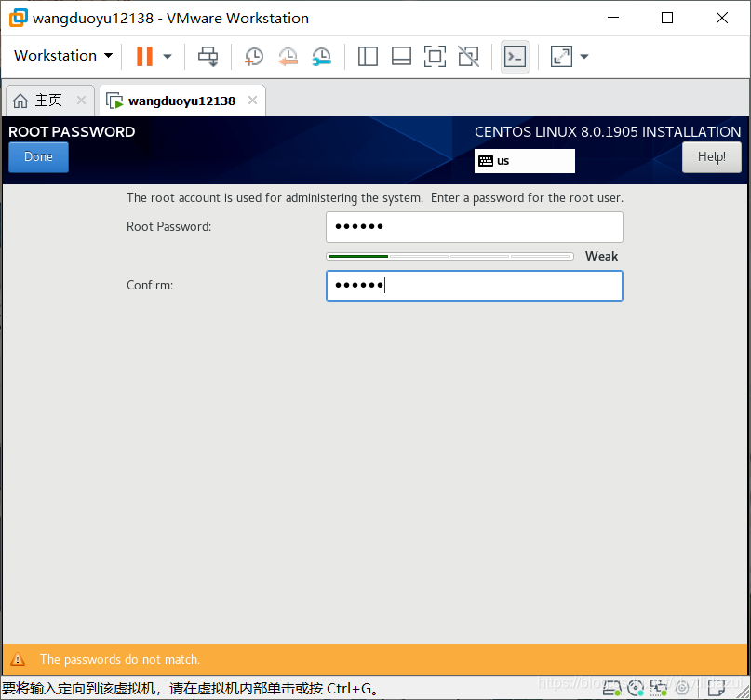Viewport: 751px width, 700px height.
Task: Click the stretch guest display icon
Action: click(x=561, y=56)
